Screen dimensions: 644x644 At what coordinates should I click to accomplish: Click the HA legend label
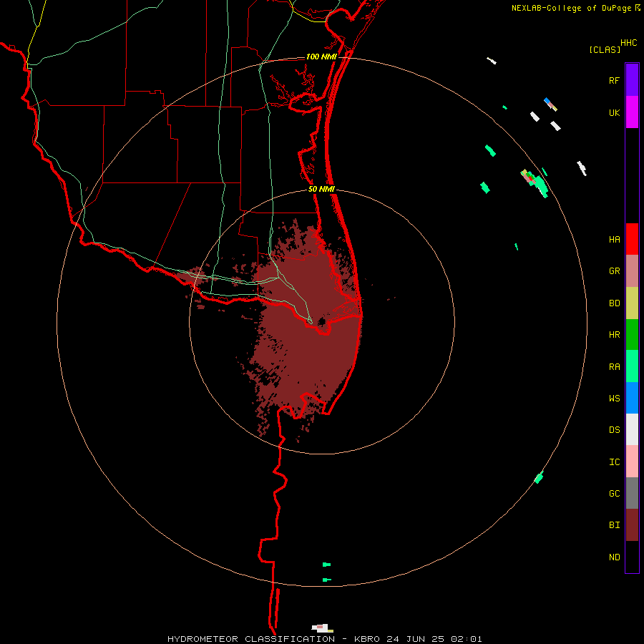[x=614, y=240]
